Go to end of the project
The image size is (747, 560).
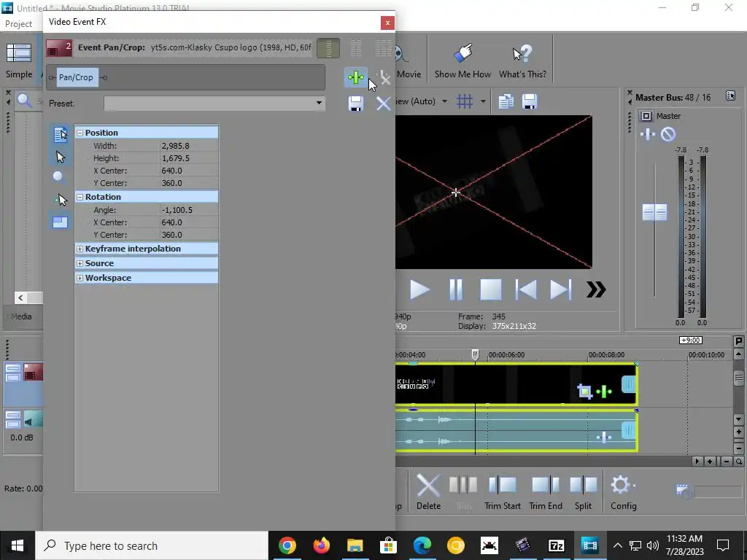[x=560, y=289]
